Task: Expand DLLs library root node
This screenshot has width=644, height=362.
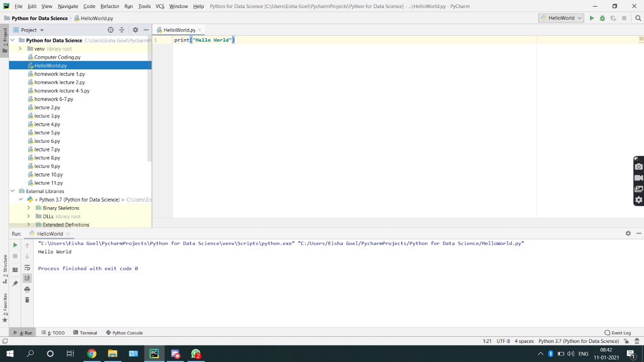Action: [28, 216]
